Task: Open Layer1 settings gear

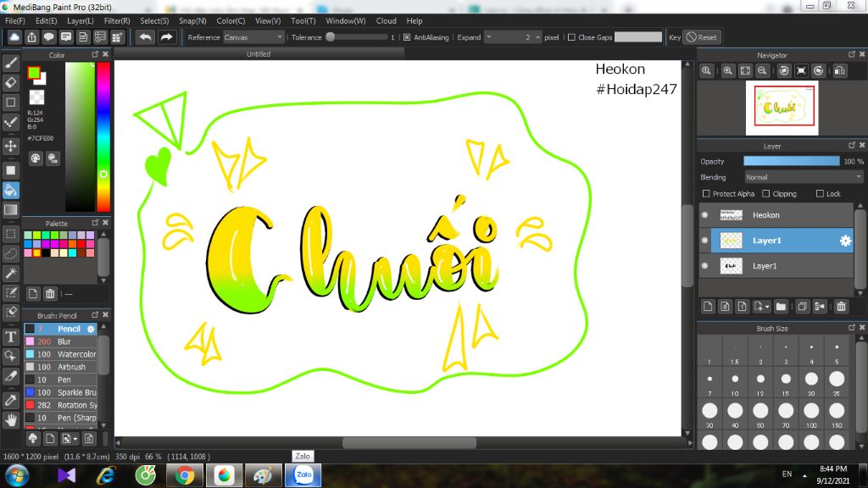Action: pyautogui.click(x=845, y=241)
